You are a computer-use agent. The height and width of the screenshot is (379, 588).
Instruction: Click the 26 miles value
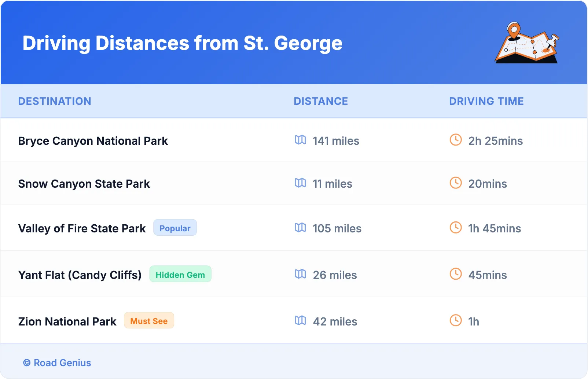(335, 275)
